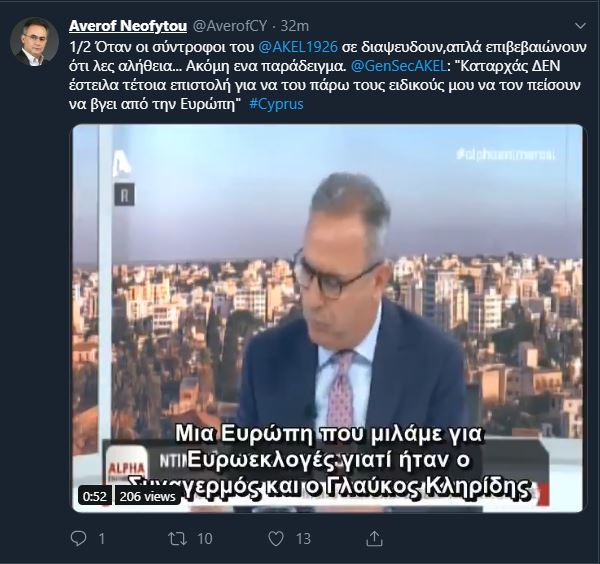Viewport: 600px width, 564px height.
Task: Open the share tweet upload icon
Action: coord(374,538)
